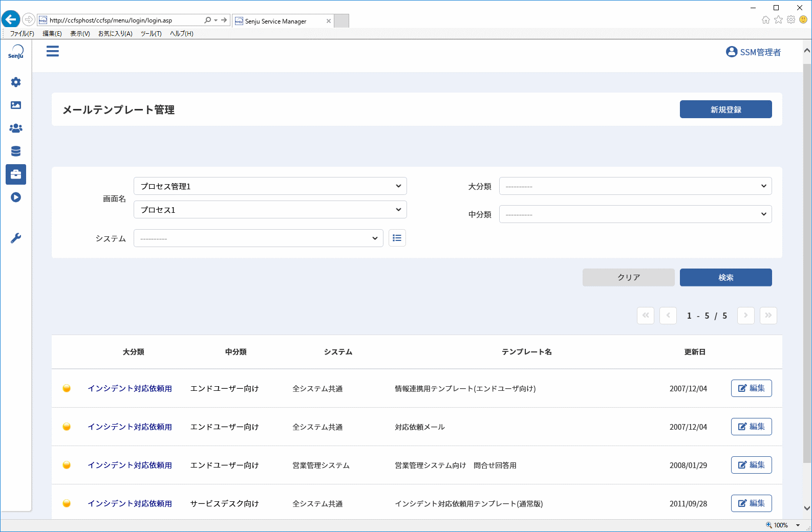Open the 中分類 dropdown

coord(635,214)
